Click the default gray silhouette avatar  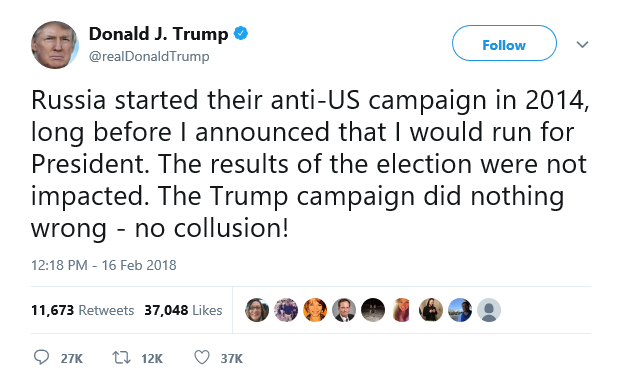tap(489, 310)
